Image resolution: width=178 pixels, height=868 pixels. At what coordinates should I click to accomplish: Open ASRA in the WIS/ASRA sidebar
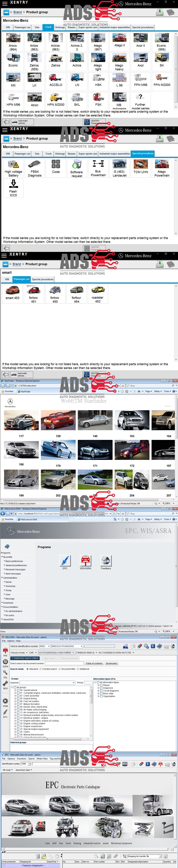click(5, 663)
